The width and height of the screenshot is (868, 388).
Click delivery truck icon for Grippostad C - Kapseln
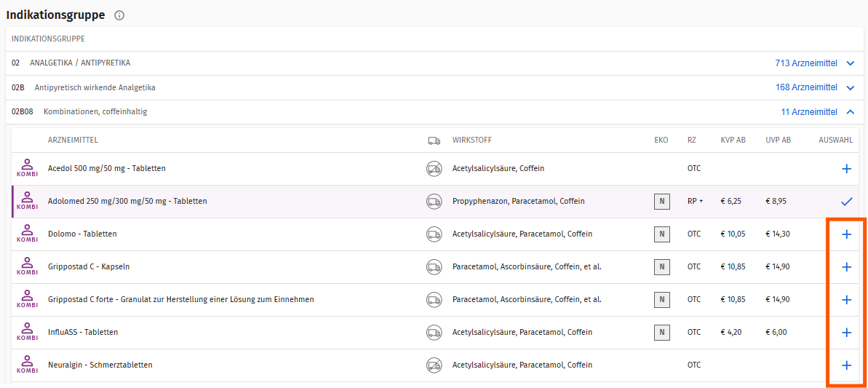coord(434,266)
